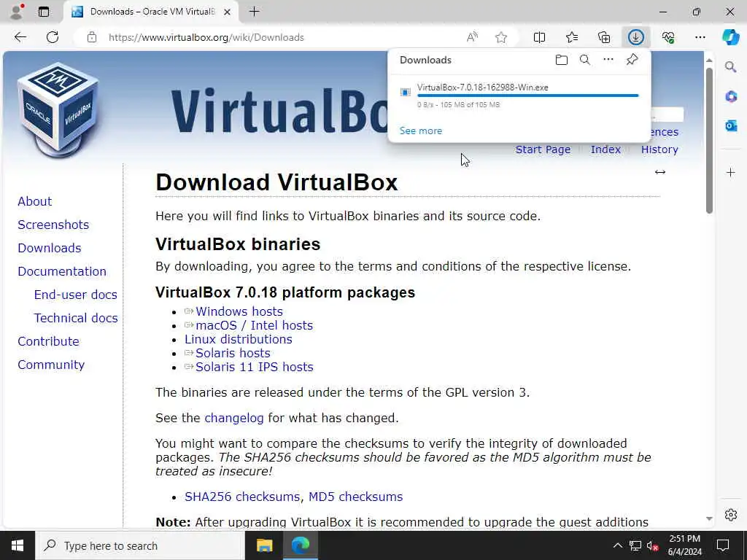Open the Favorites list icon

tap(572, 37)
